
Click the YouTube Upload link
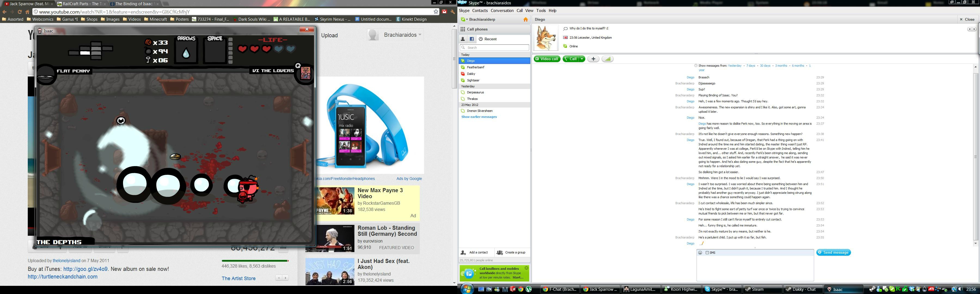tap(329, 35)
